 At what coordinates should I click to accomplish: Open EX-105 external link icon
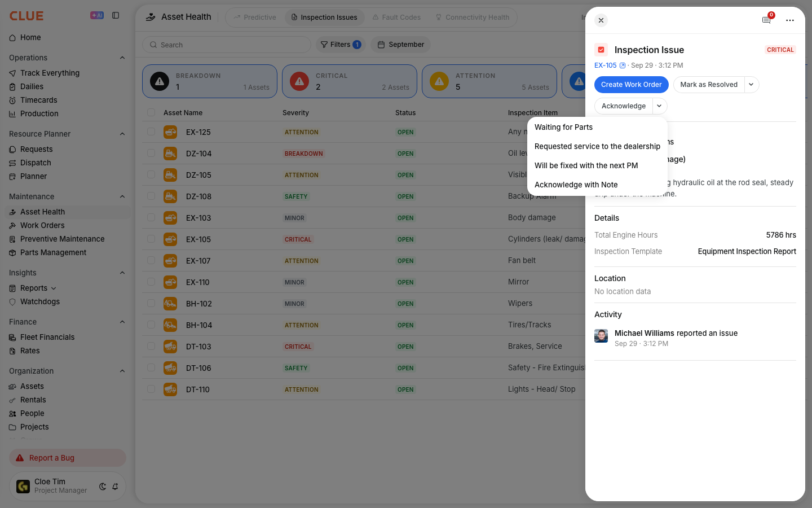tap(623, 65)
